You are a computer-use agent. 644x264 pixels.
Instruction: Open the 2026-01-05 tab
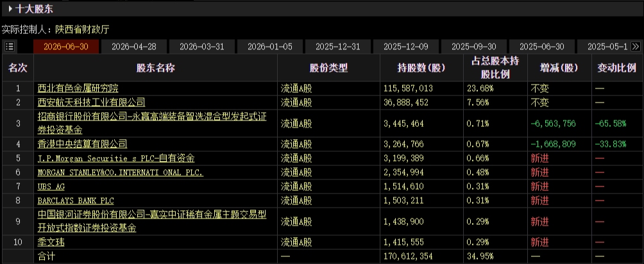pos(270,46)
